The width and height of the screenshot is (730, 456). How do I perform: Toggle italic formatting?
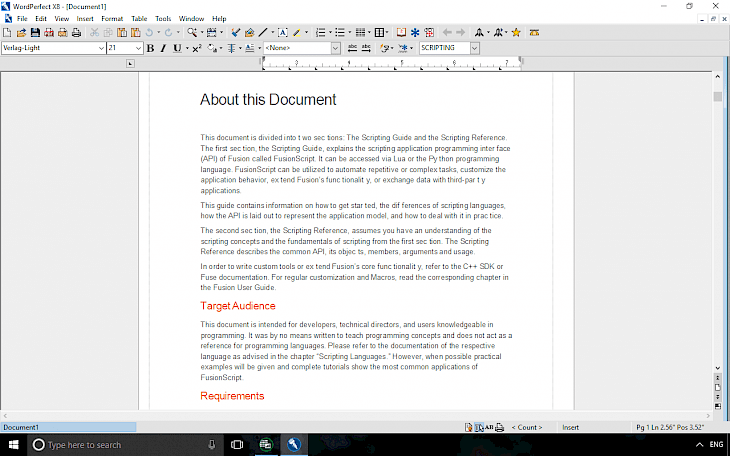pyautogui.click(x=163, y=48)
